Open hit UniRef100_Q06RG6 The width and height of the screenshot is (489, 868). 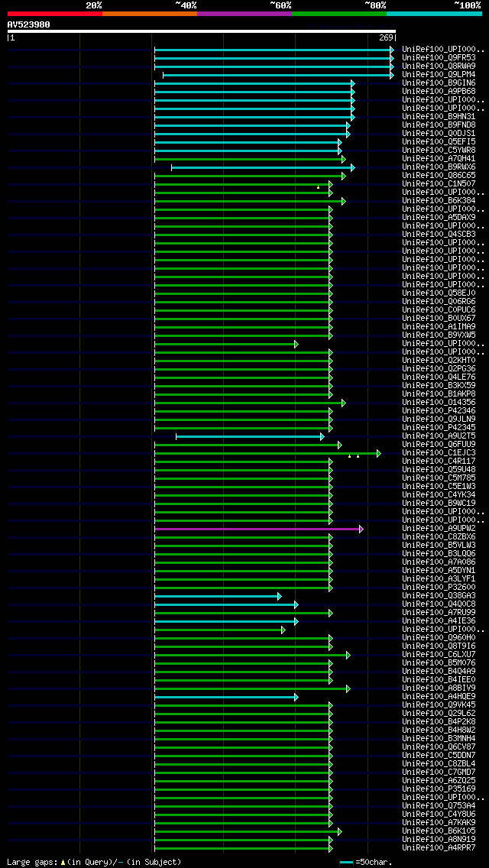[439, 302]
